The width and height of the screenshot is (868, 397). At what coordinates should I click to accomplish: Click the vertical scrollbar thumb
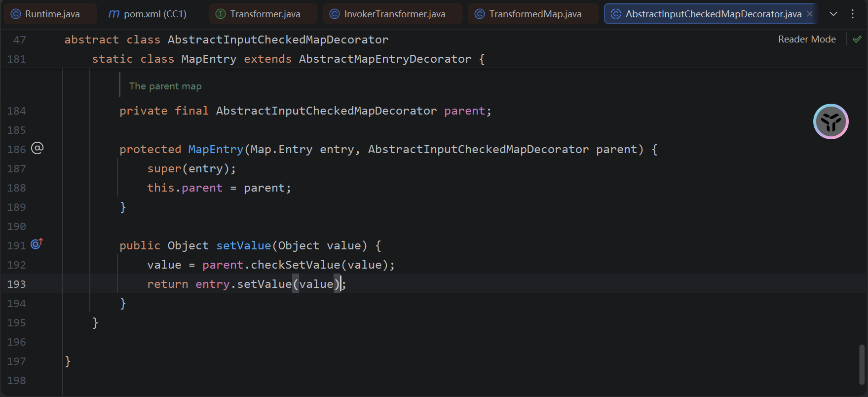click(x=862, y=364)
